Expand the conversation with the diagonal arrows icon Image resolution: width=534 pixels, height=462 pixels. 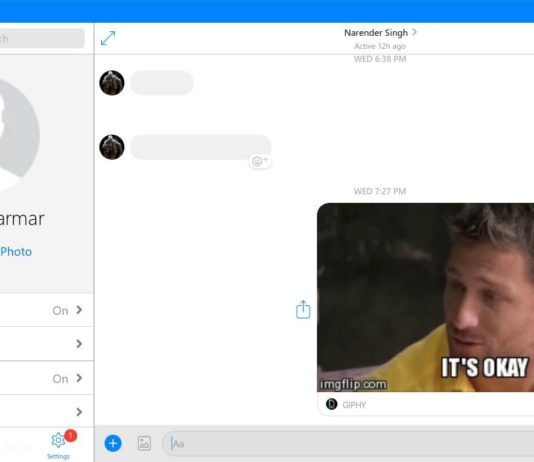108,38
